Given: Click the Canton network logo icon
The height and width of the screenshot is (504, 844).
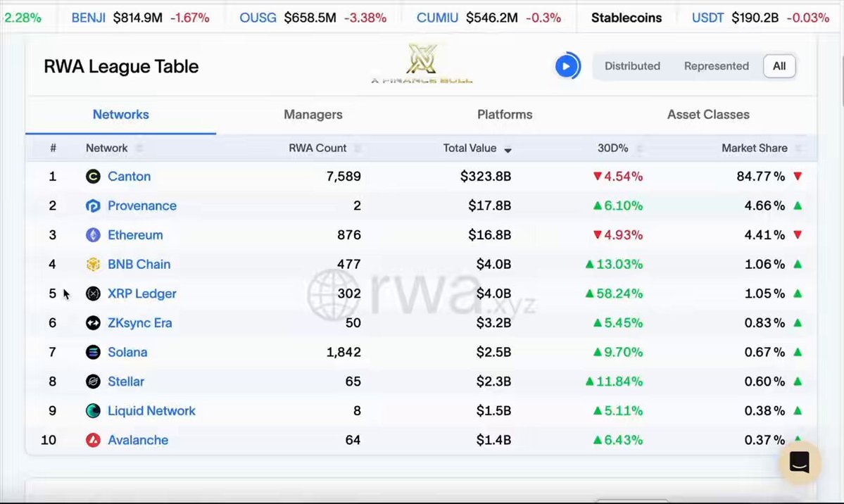Looking at the screenshot, I should [93, 176].
